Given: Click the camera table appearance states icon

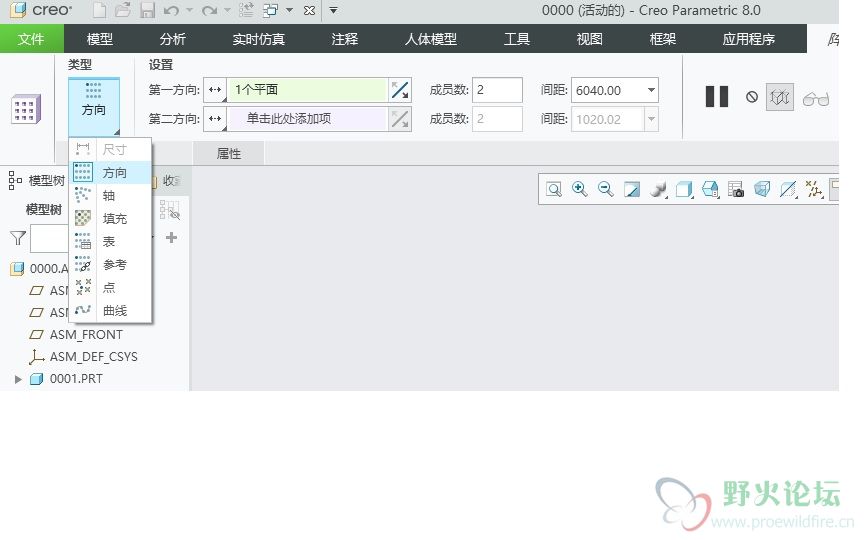Looking at the screenshot, I should [736, 190].
